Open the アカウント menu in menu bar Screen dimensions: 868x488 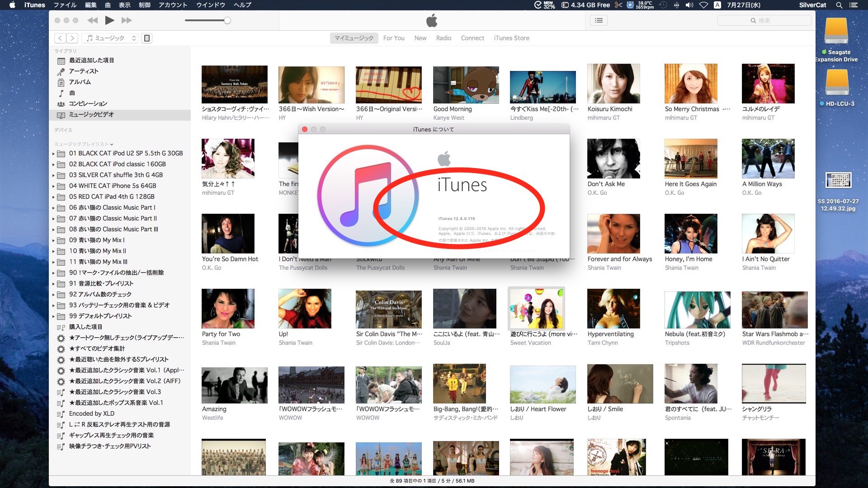pyautogui.click(x=173, y=5)
